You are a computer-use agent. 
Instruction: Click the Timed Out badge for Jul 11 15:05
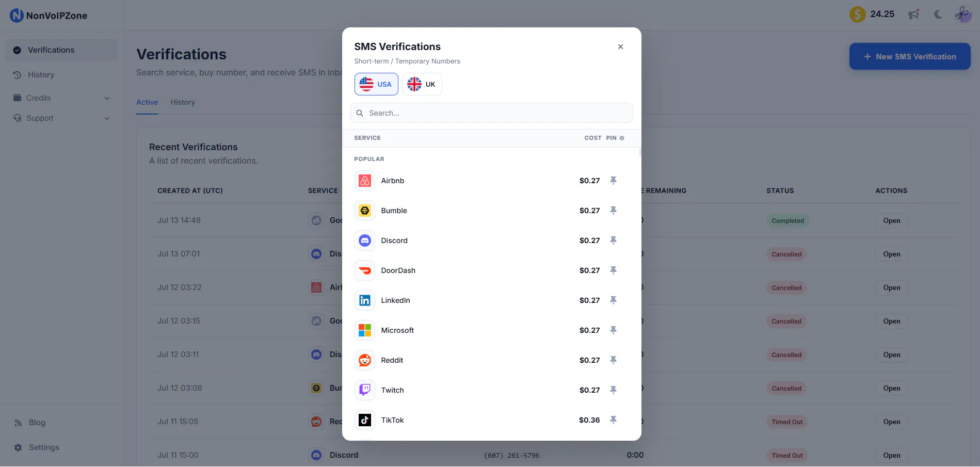point(787,422)
